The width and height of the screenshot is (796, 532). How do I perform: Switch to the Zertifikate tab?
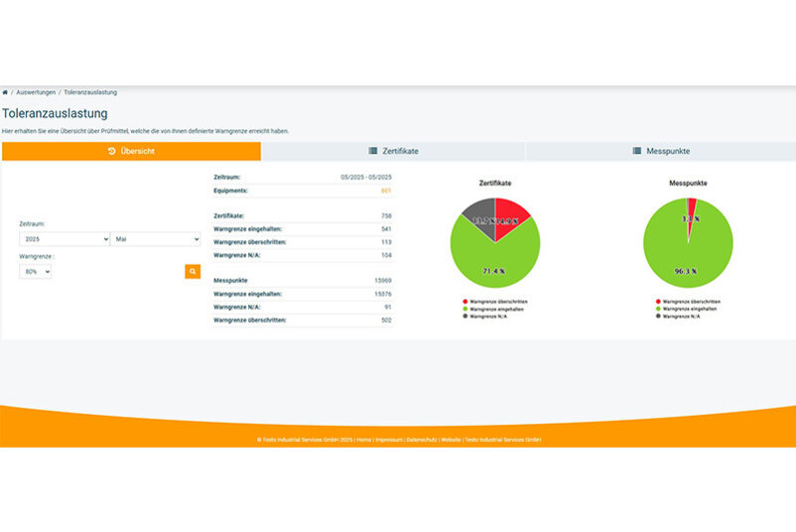(x=393, y=151)
